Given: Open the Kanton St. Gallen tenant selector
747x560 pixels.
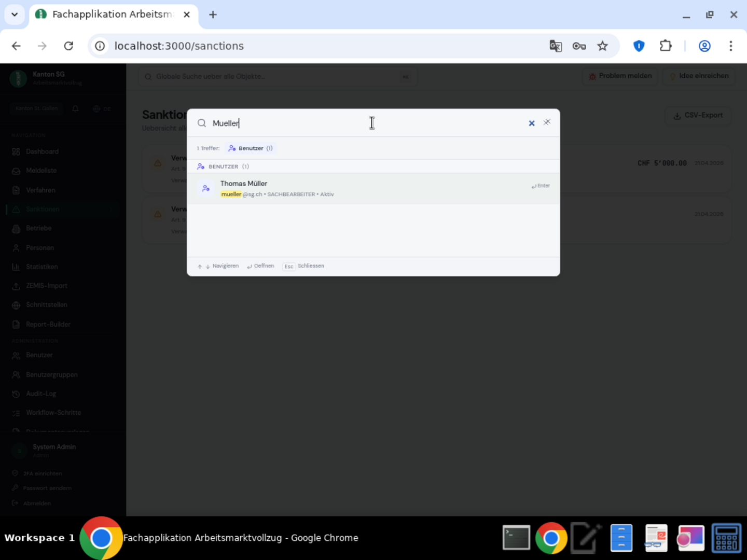Looking at the screenshot, I should [x=36, y=108].
